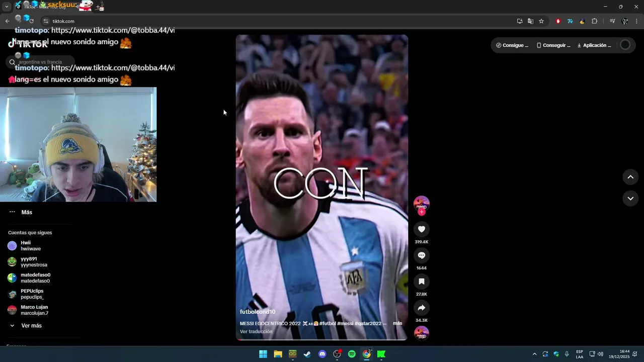Screen dimensions: 644x362
Task: Click the search field showing argentina vs francia
Action: pyautogui.click(x=40, y=62)
